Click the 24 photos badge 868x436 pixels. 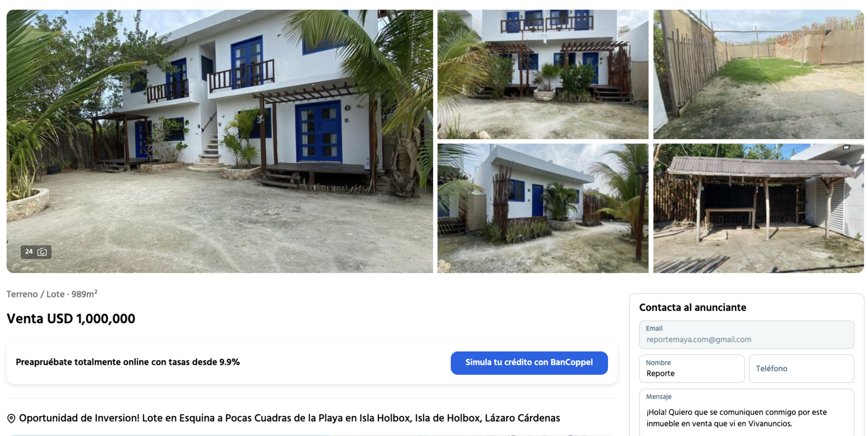click(36, 252)
